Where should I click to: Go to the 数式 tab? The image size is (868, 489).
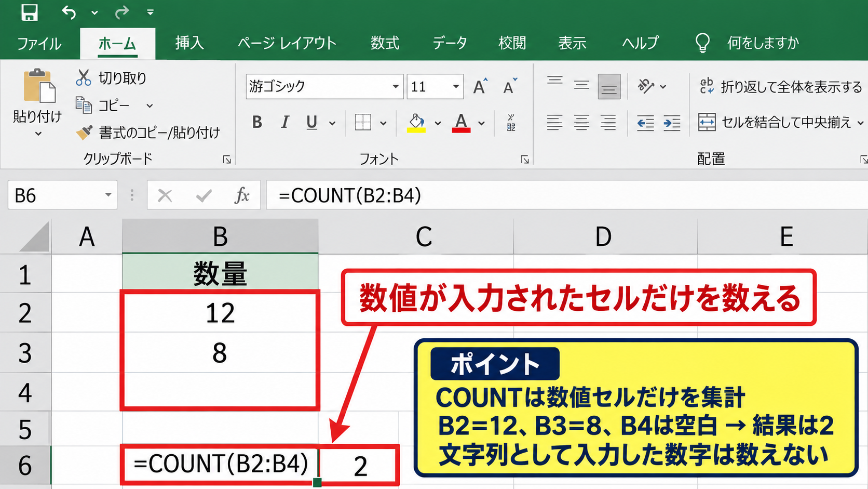click(385, 43)
